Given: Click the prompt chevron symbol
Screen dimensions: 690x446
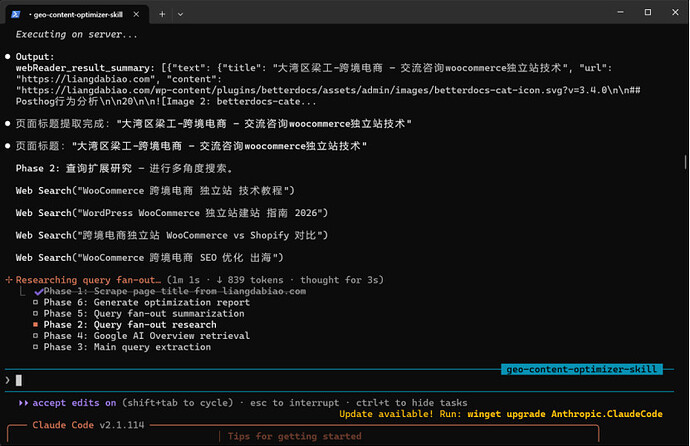Looking at the screenshot, I should pyautogui.click(x=7, y=380).
